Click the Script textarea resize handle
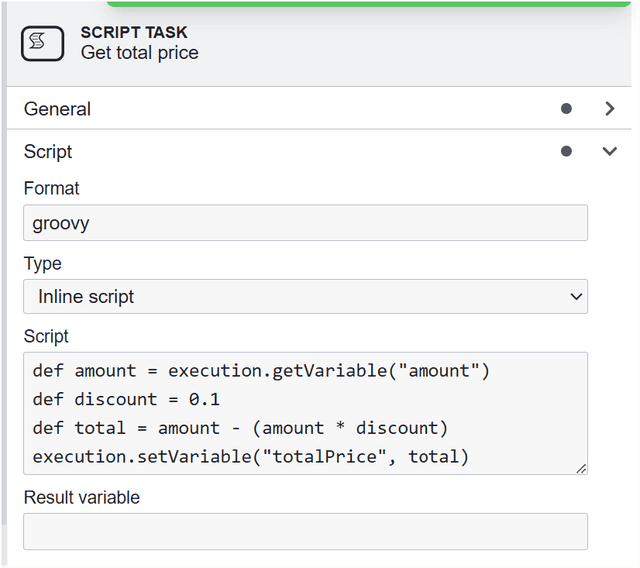 [581, 467]
